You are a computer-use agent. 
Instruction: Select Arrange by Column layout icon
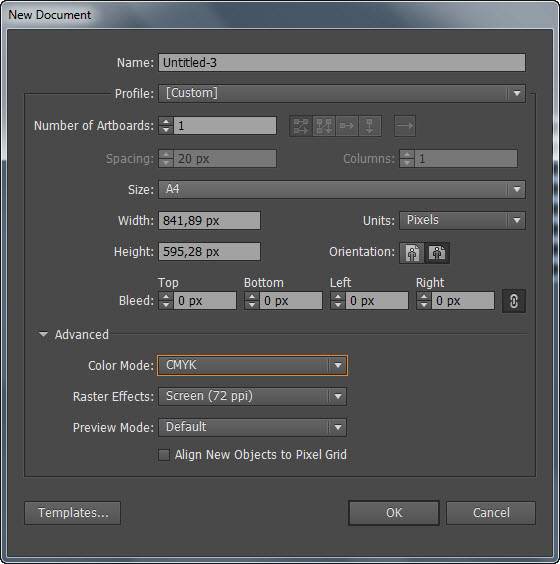pos(370,126)
